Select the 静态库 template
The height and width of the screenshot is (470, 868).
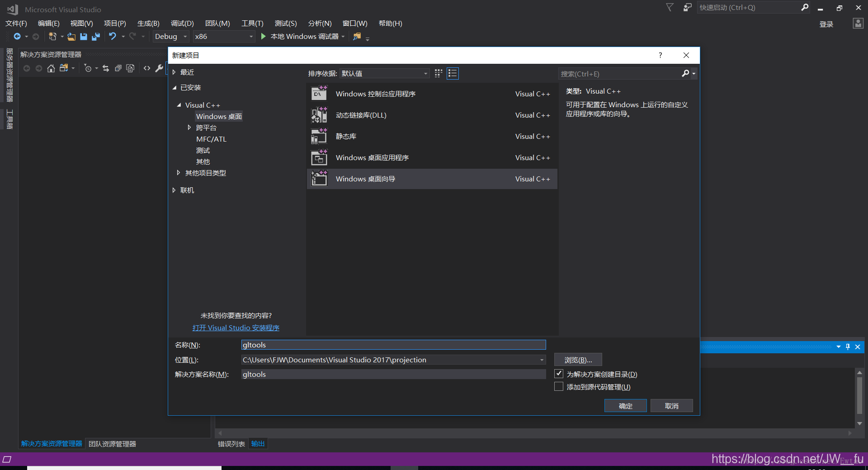(432, 137)
